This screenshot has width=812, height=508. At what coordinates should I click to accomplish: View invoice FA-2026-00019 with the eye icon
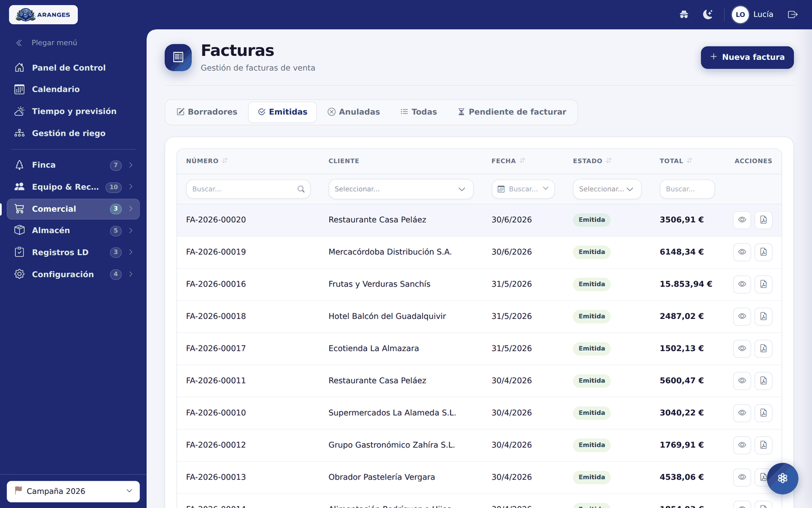coord(742,252)
